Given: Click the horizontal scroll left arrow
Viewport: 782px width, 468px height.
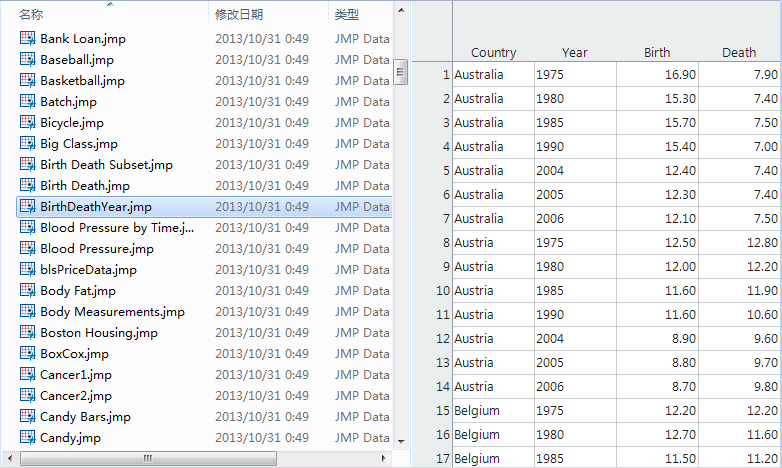Looking at the screenshot, I should point(9,458).
